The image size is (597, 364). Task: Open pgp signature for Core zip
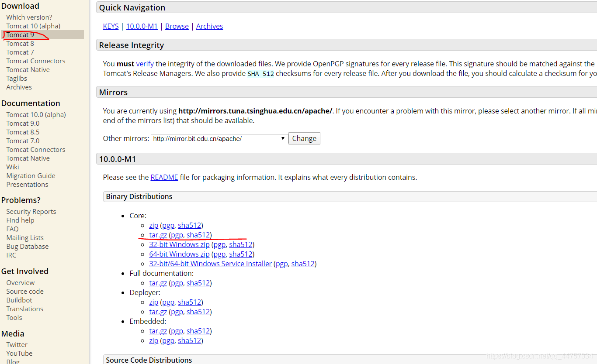click(x=168, y=225)
